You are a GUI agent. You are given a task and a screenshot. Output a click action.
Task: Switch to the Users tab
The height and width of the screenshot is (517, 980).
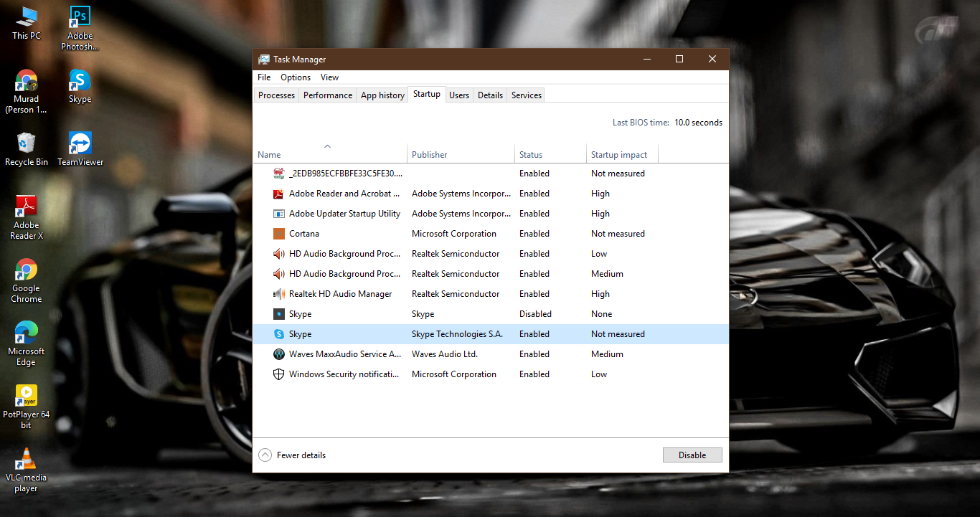[x=459, y=95]
